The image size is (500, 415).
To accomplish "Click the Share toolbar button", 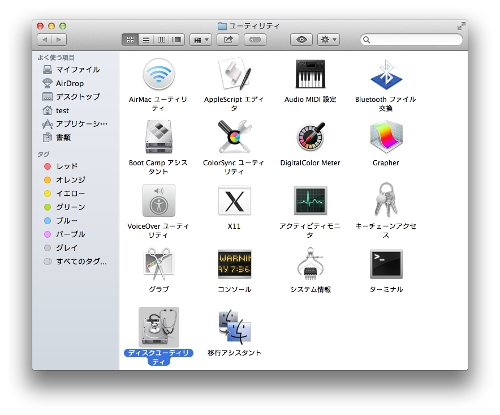I will [x=228, y=40].
